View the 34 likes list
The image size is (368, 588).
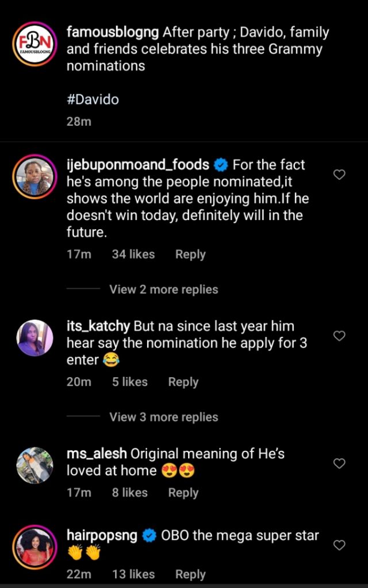pos(133,254)
